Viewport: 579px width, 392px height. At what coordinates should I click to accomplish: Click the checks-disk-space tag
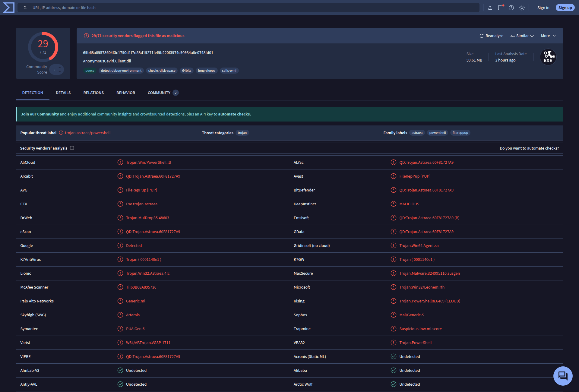pos(162,71)
